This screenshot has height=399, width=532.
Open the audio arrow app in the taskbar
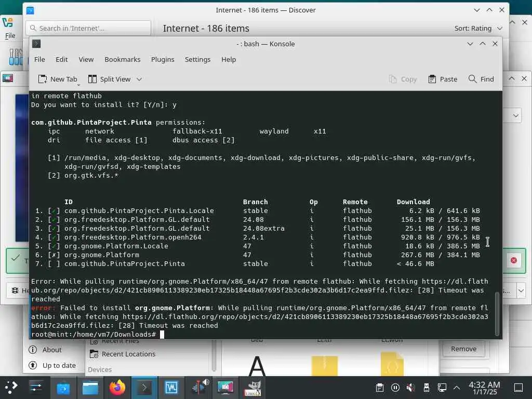tap(200, 388)
